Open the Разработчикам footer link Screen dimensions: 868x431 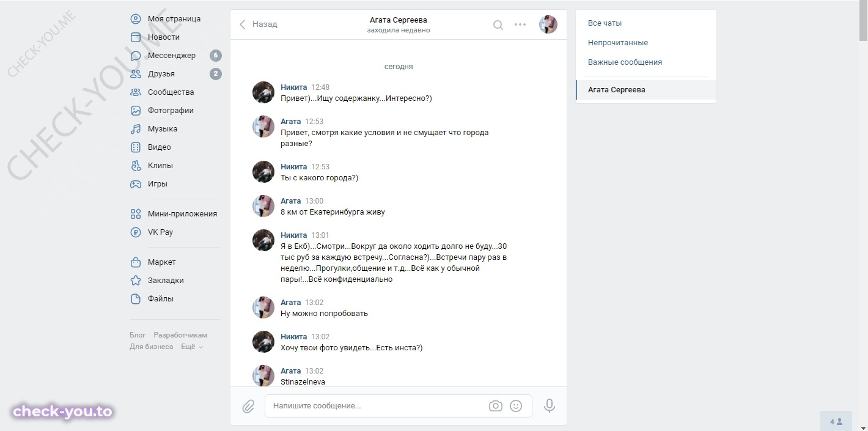click(x=180, y=335)
